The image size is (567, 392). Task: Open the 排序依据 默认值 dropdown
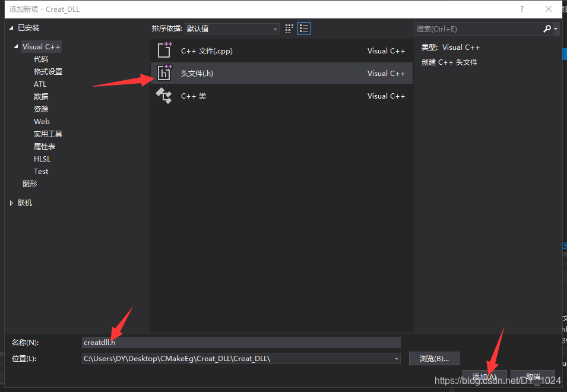click(232, 29)
